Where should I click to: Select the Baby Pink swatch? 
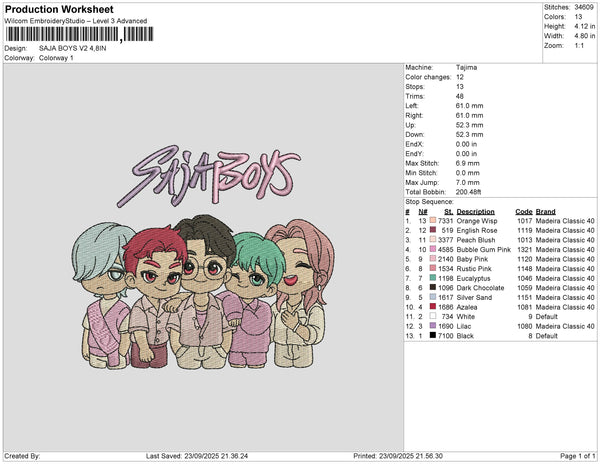tap(433, 259)
